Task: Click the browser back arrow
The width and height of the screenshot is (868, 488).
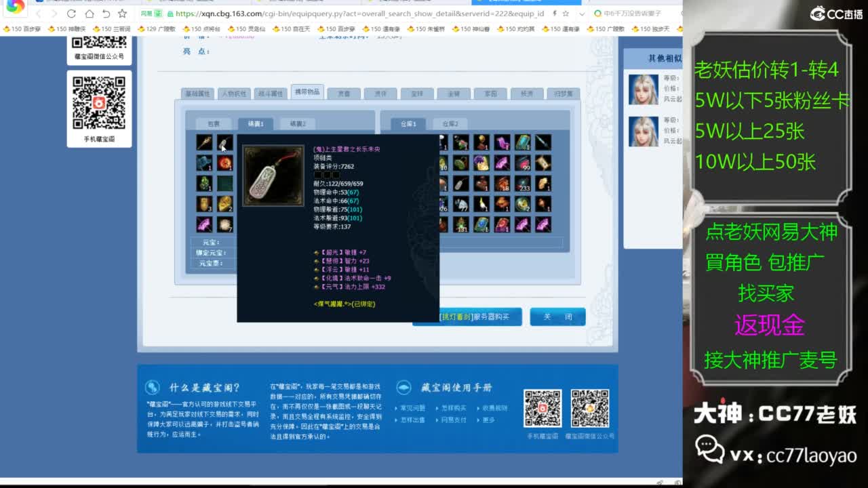Action: tap(38, 14)
